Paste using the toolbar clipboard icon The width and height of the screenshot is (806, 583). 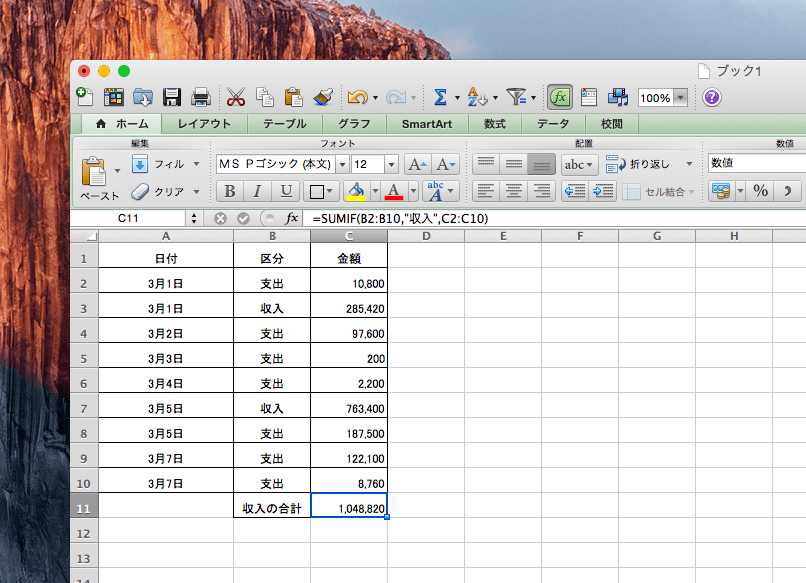(x=294, y=97)
